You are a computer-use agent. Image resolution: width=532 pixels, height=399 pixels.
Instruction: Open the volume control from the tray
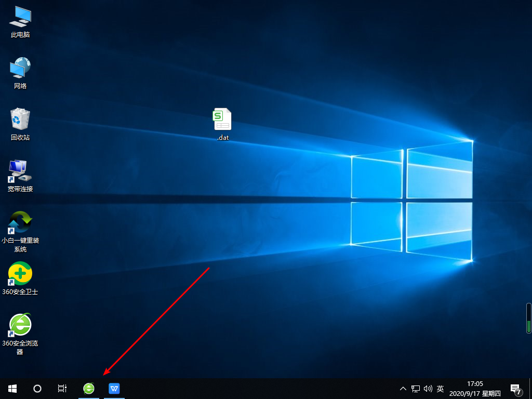(x=428, y=388)
